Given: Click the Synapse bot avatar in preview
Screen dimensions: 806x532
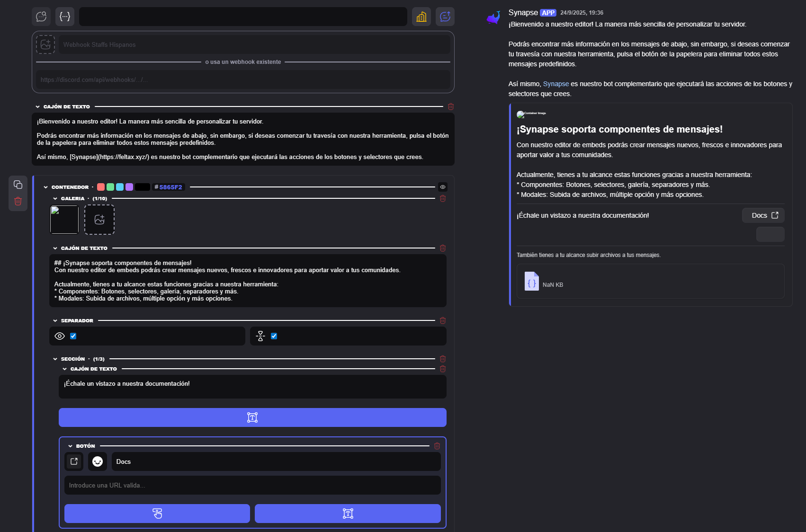Looking at the screenshot, I should point(493,18).
